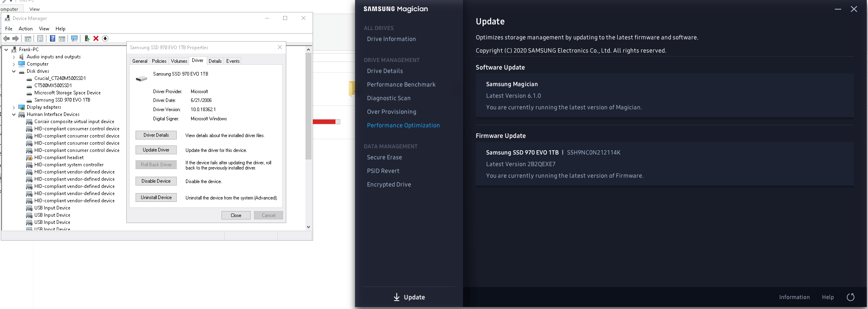The image size is (868, 309).
Task: Click Update device driver toolbar icon
Action: click(87, 38)
